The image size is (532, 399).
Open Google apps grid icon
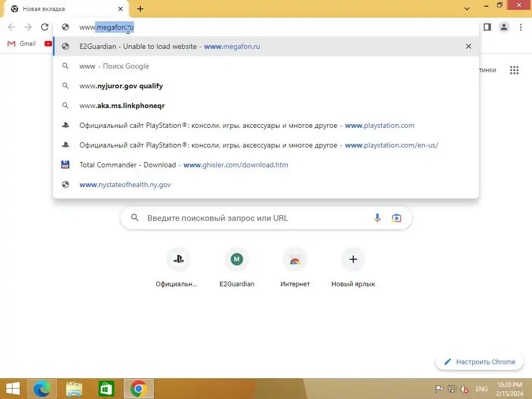click(x=514, y=70)
